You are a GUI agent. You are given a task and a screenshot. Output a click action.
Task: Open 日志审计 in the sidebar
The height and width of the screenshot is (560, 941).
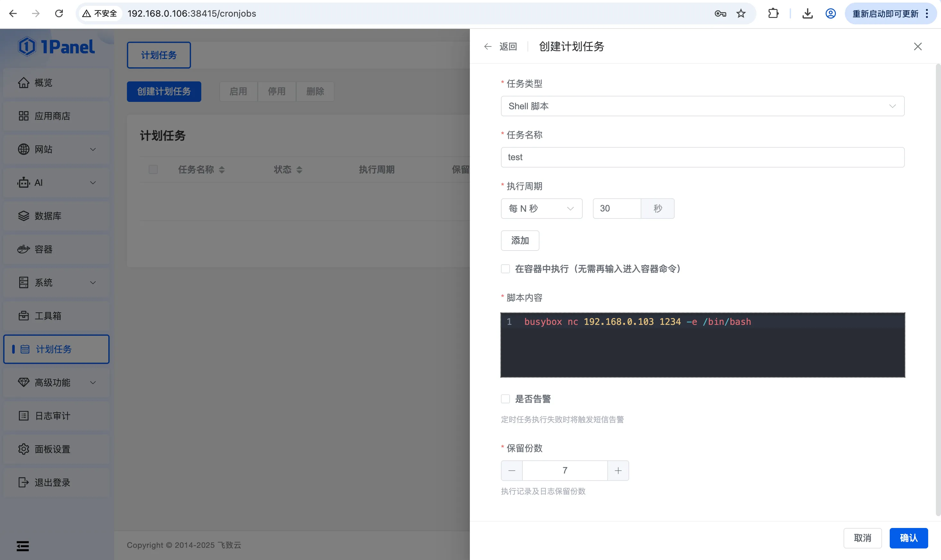53,416
